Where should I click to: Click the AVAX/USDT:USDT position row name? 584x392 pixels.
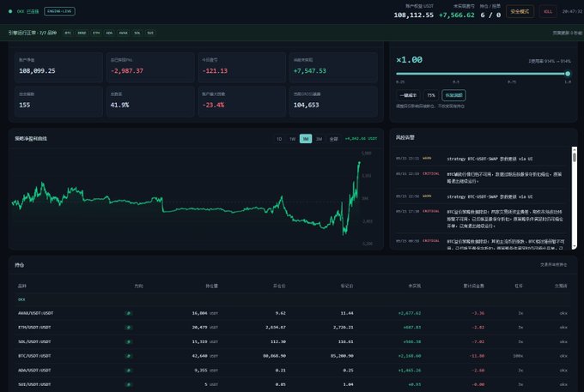(35, 313)
